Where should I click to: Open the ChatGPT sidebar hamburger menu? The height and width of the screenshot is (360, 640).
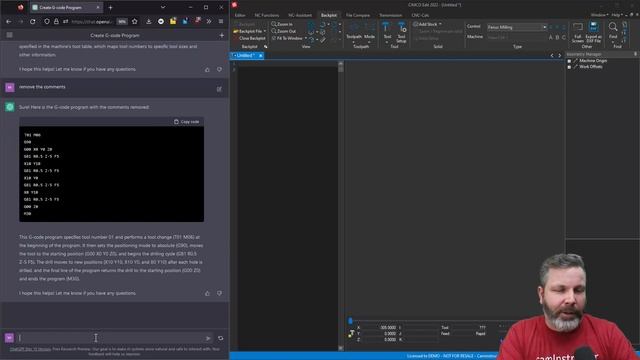[x=9, y=35]
